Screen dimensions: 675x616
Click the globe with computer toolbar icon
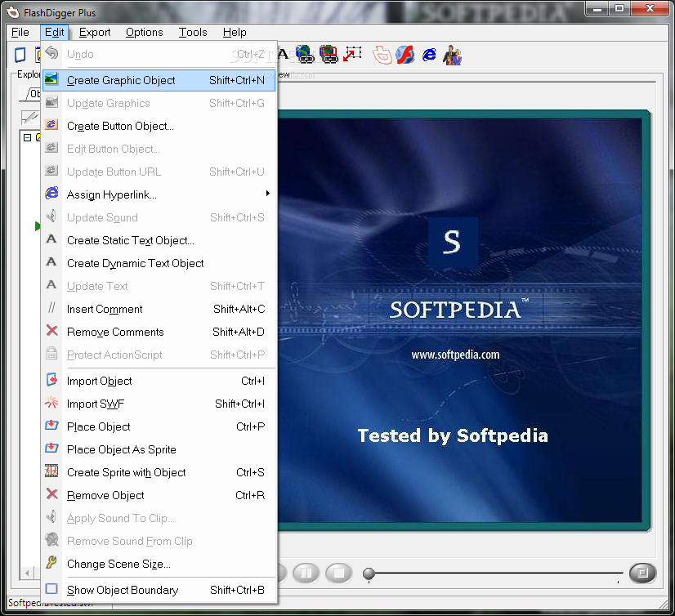click(305, 54)
